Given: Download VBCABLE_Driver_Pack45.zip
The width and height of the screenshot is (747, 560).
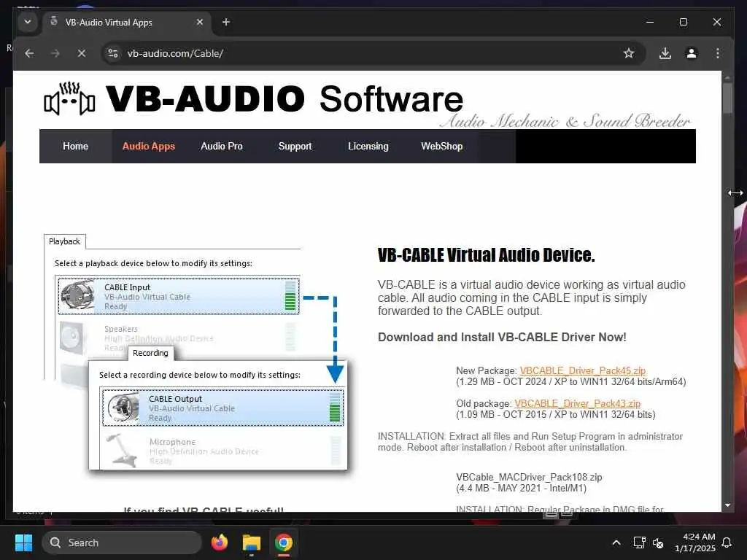Looking at the screenshot, I should point(583,370).
